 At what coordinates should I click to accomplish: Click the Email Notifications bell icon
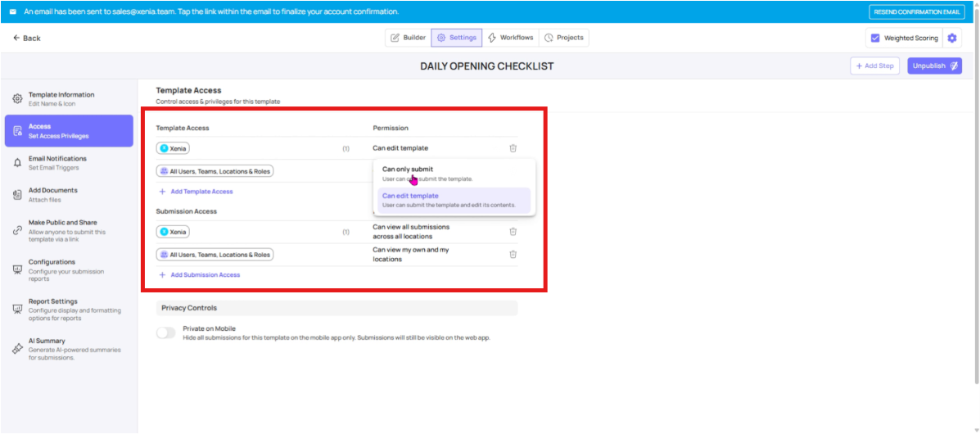tap(17, 163)
